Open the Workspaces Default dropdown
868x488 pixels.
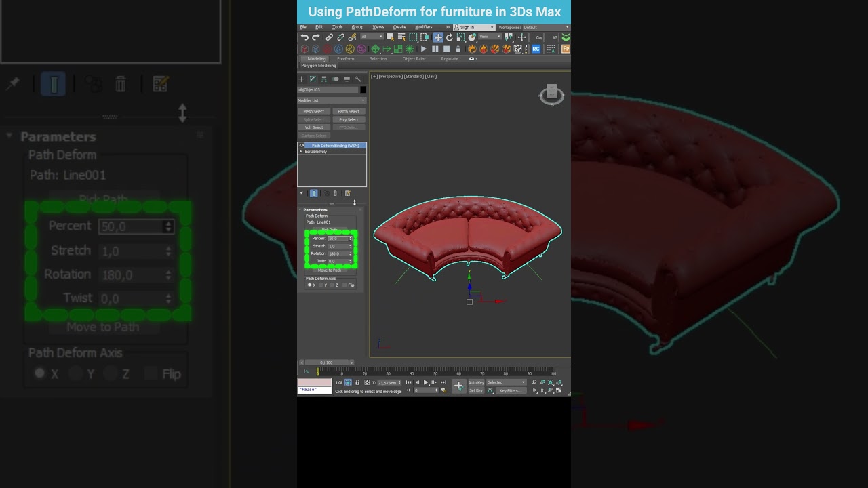[x=545, y=27]
